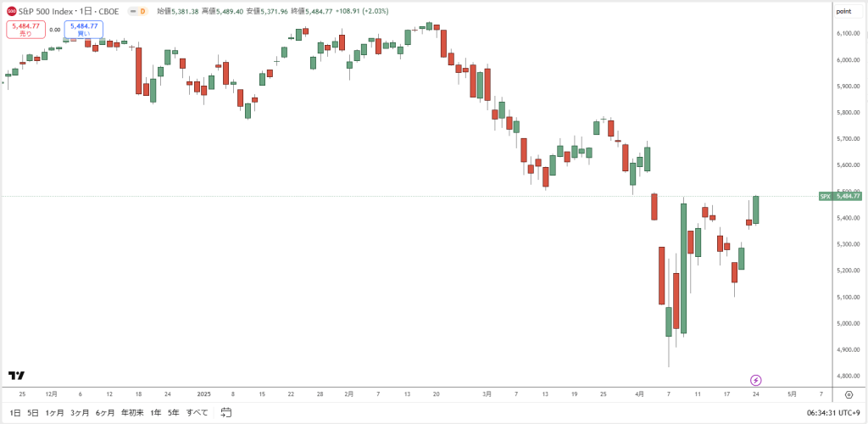Click the 5,800.00 price axis label
The width and height of the screenshot is (868, 424).
click(x=848, y=113)
